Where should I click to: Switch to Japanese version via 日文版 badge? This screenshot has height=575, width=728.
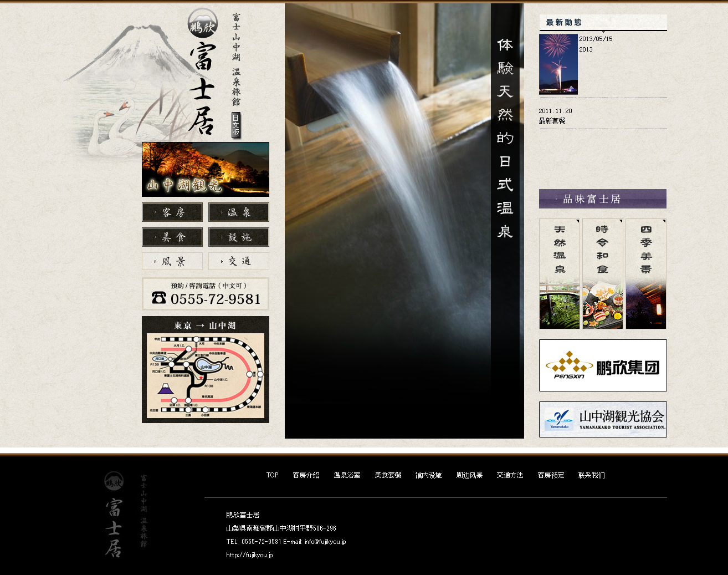(x=236, y=125)
